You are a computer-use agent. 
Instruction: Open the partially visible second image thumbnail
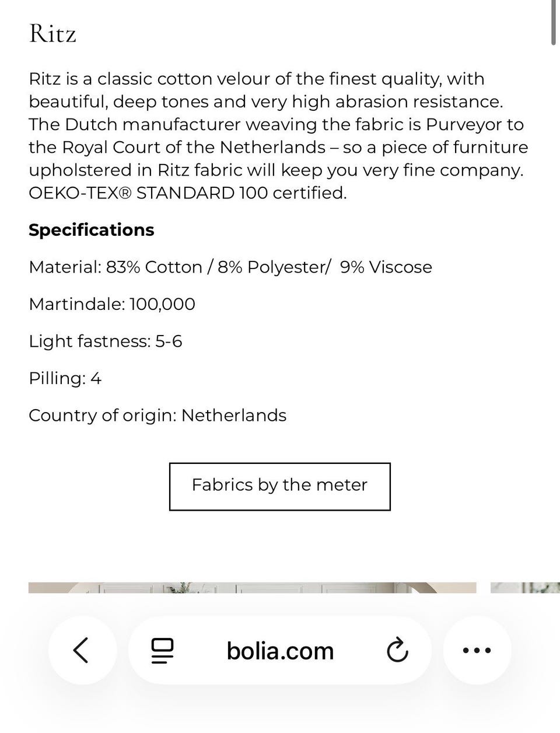click(525, 588)
